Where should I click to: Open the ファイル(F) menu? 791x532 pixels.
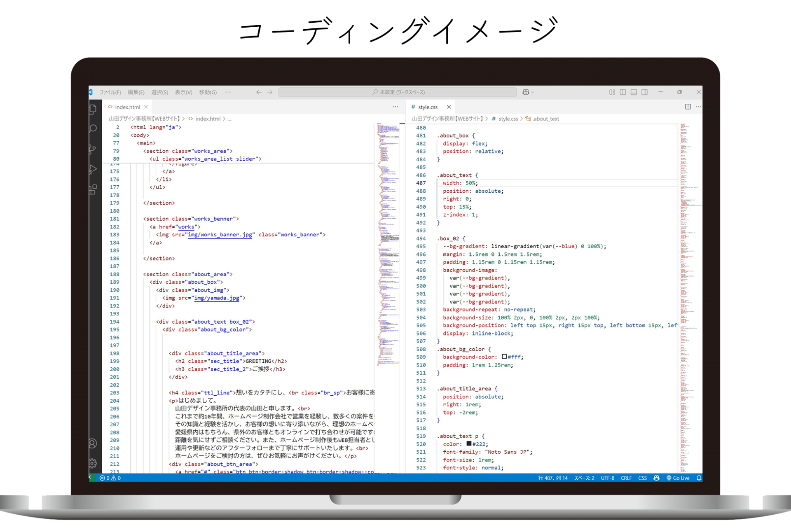point(110,92)
